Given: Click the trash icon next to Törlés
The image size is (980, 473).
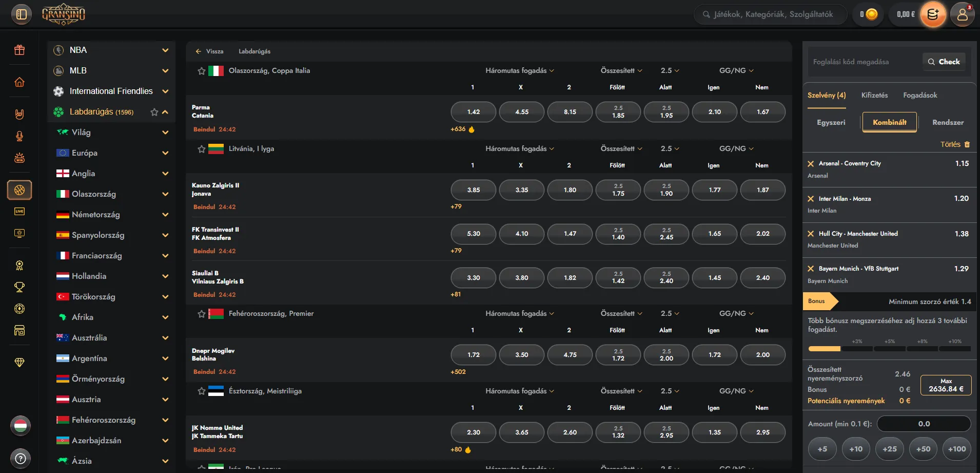Looking at the screenshot, I should [967, 144].
